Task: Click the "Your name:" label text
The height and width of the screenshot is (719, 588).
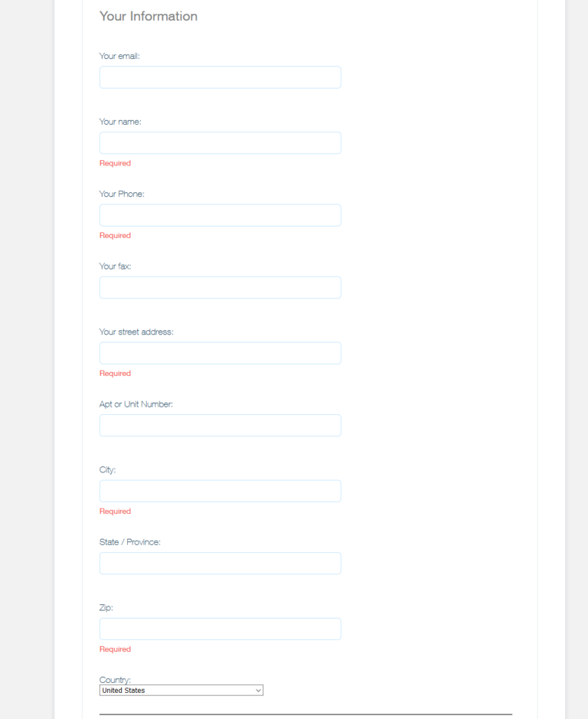Action: pos(120,122)
